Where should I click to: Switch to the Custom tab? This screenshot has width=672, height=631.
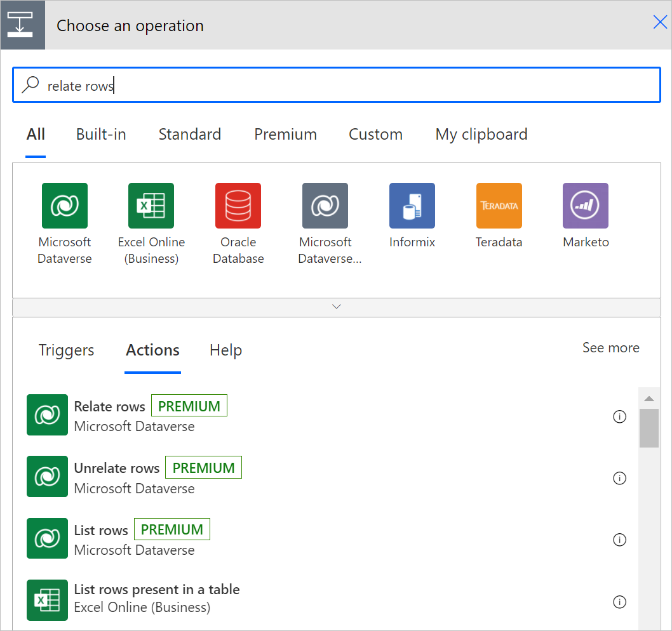click(x=375, y=135)
